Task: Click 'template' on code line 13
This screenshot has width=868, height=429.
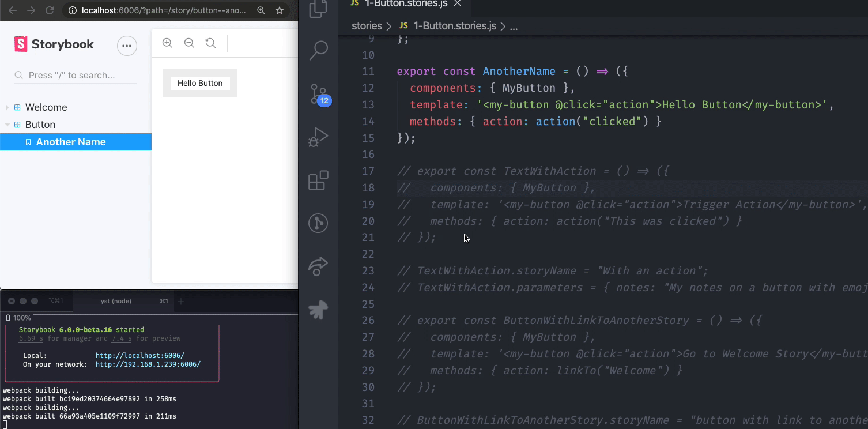Action: coord(436,105)
